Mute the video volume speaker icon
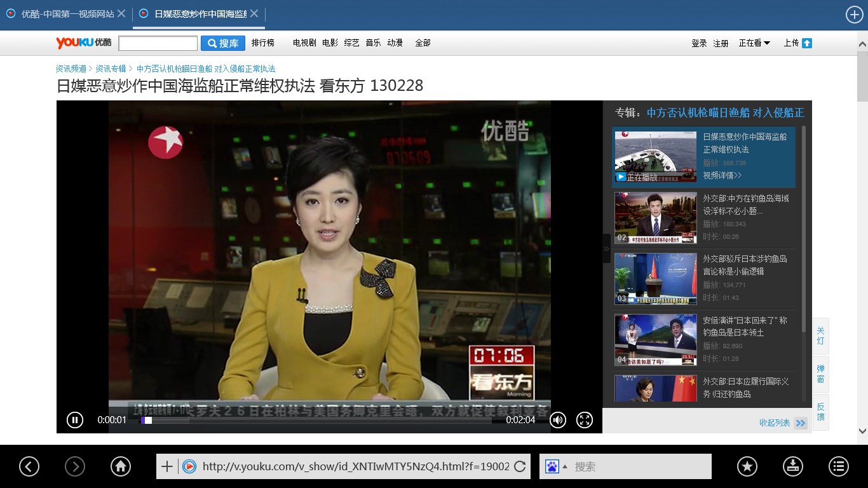Image resolution: width=868 pixels, height=488 pixels. click(558, 420)
